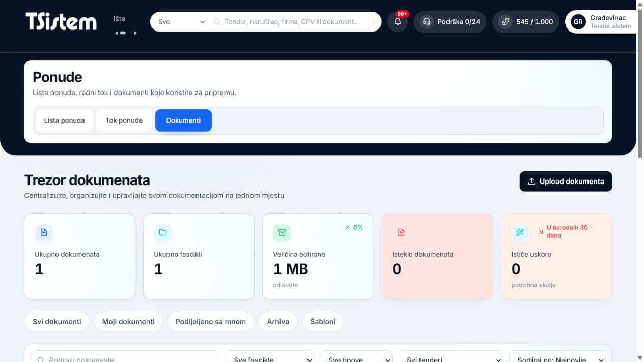Click the GR user avatar
644x362 pixels.
tap(578, 22)
